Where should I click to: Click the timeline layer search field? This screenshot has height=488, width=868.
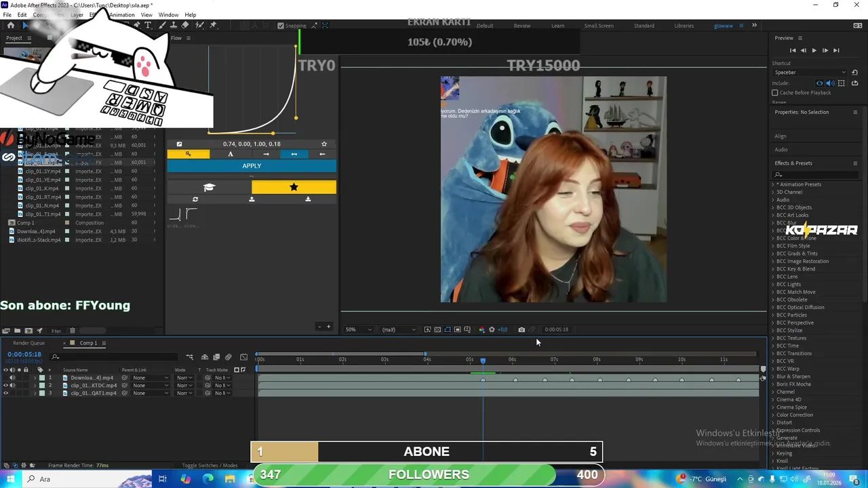[x=114, y=357]
